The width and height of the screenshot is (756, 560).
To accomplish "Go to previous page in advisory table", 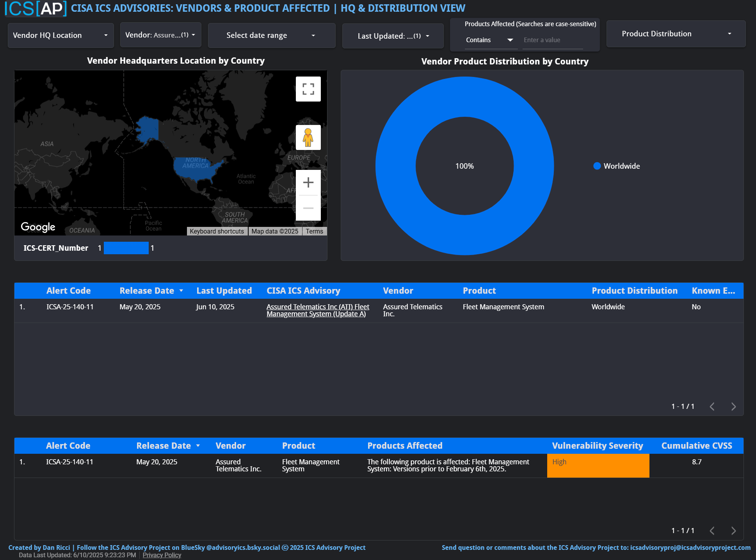I will coord(712,407).
